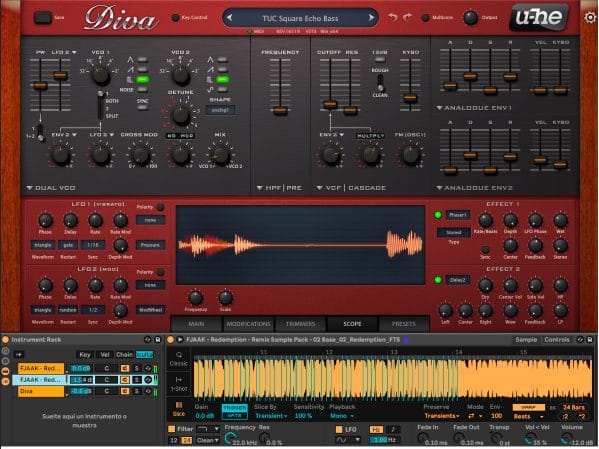The width and height of the screenshot is (599, 449).
Task: Select VCO 1 sawtooth waveform button
Action: (142, 69)
